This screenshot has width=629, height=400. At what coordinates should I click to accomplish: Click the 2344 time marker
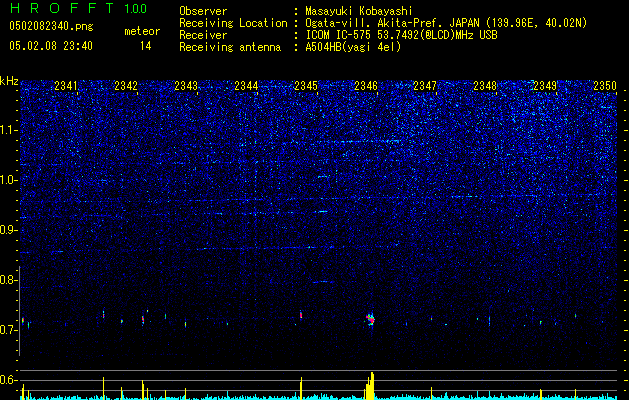coord(246,85)
